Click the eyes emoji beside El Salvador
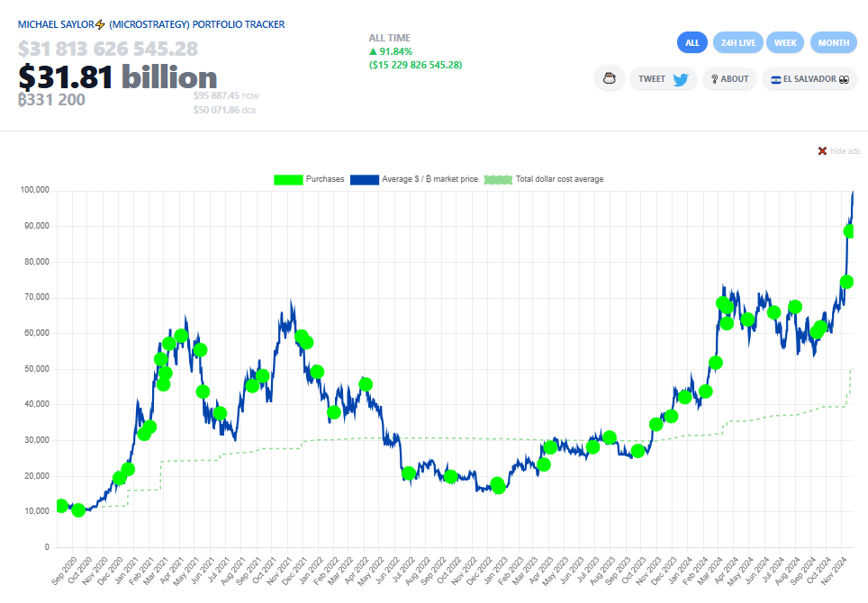868x603 pixels. pyautogui.click(x=844, y=79)
